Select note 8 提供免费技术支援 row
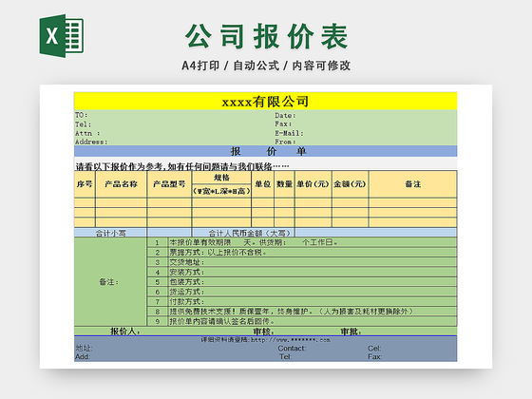The width and height of the screenshot is (532, 399). 313,312
